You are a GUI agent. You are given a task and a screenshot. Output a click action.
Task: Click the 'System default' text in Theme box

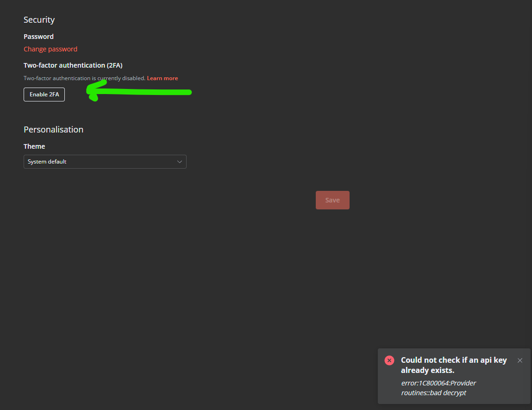click(x=47, y=162)
